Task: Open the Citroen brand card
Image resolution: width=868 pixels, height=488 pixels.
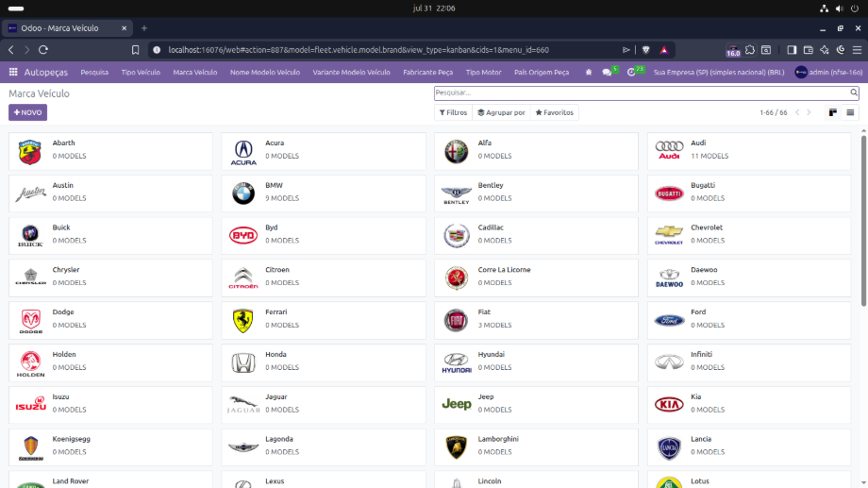Action: (x=324, y=278)
